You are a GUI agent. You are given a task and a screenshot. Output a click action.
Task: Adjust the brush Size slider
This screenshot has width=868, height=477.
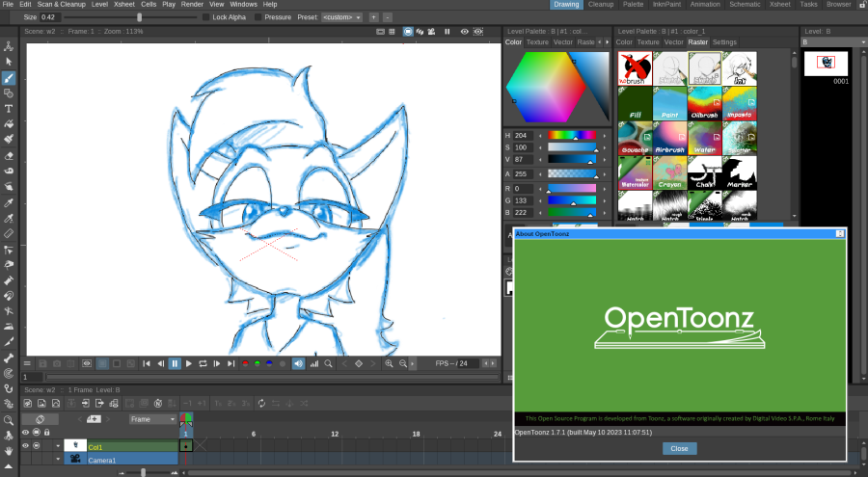130,17
